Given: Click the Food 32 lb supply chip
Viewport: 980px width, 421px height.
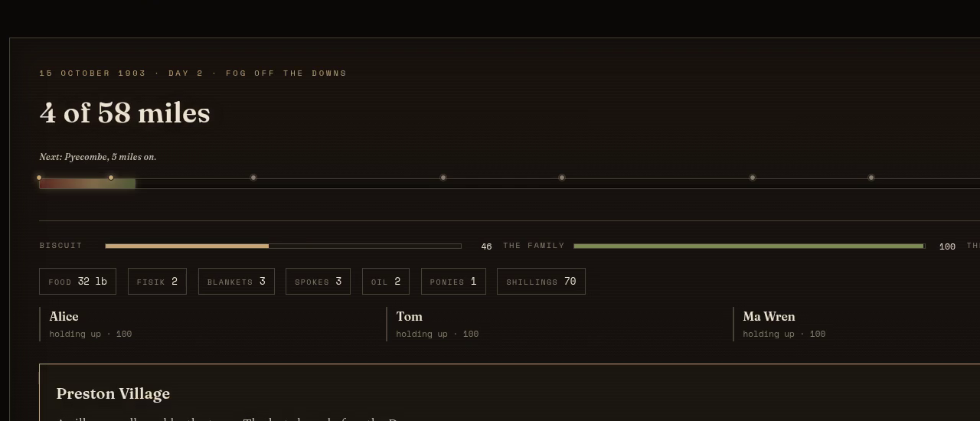Looking at the screenshot, I should (77, 282).
